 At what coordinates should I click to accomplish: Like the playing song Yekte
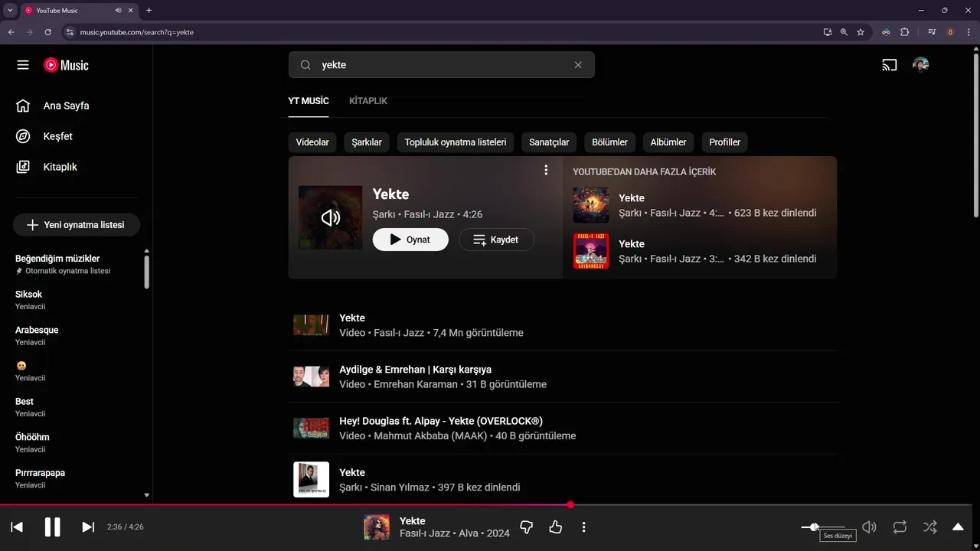coord(556,527)
